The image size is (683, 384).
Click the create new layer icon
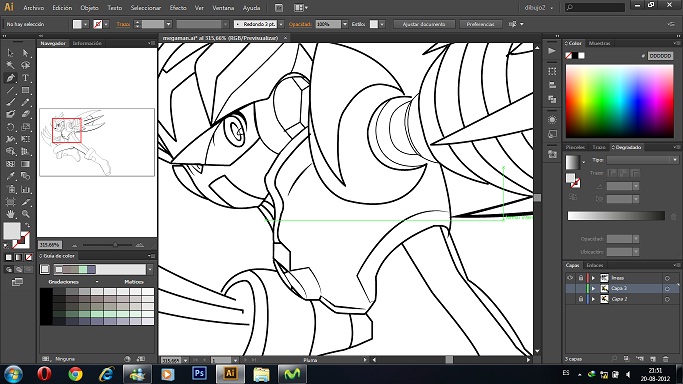(x=653, y=359)
